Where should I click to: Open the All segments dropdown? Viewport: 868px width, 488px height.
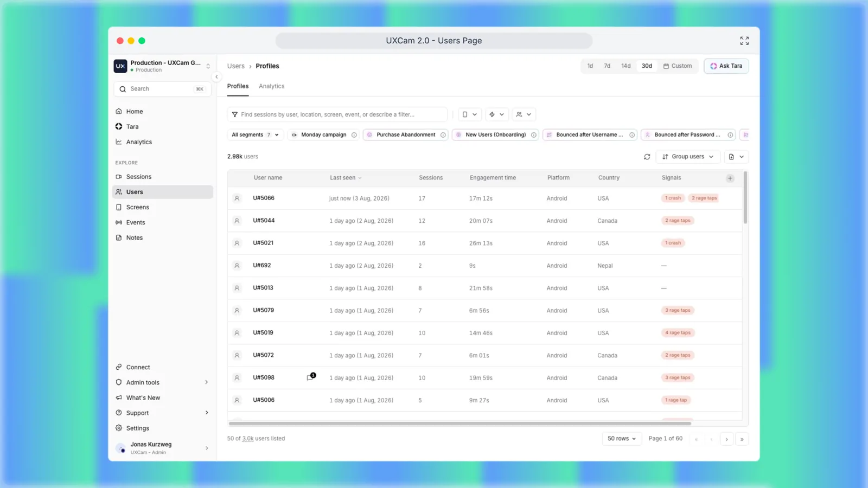[255, 135]
